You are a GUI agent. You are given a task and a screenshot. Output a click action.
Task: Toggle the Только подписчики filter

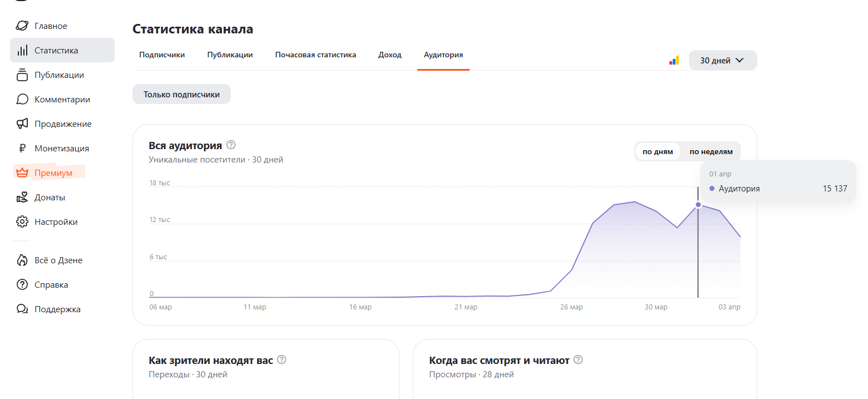[x=181, y=95]
